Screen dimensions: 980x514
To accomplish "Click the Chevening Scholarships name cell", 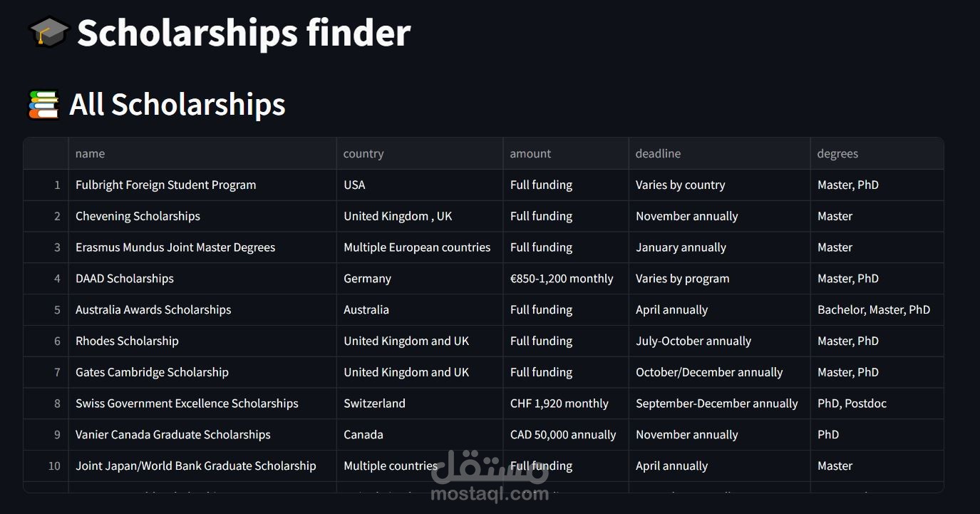I will pos(202,216).
